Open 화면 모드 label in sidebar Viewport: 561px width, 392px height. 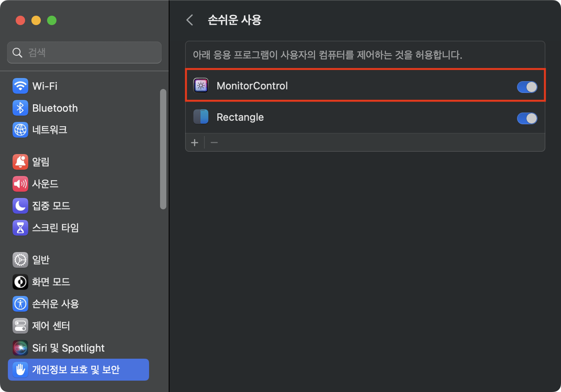click(x=51, y=282)
